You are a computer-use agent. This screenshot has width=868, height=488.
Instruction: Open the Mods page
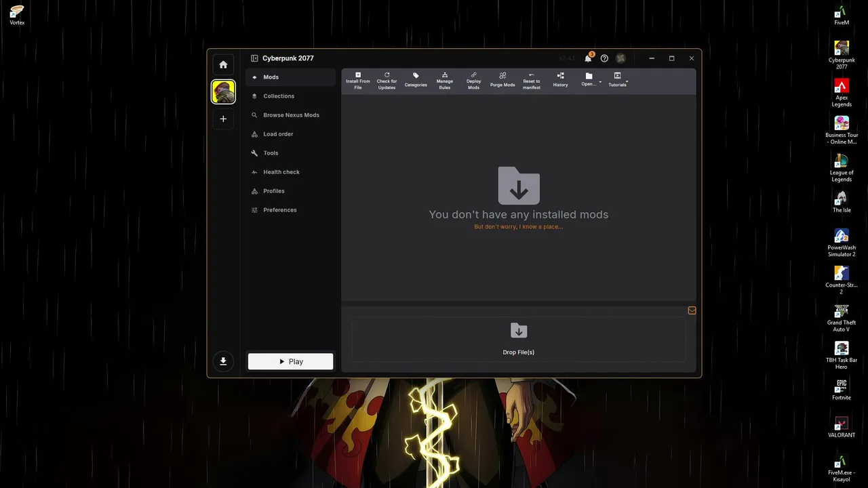pos(290,77)
